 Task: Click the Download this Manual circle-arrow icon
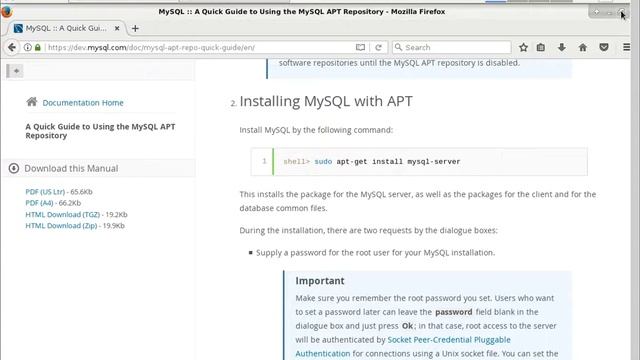tap(14, 168)
